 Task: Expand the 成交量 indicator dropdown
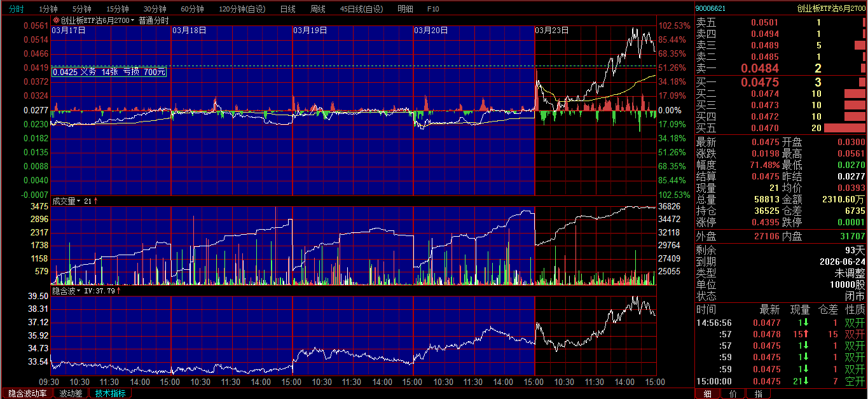(78, 201)
